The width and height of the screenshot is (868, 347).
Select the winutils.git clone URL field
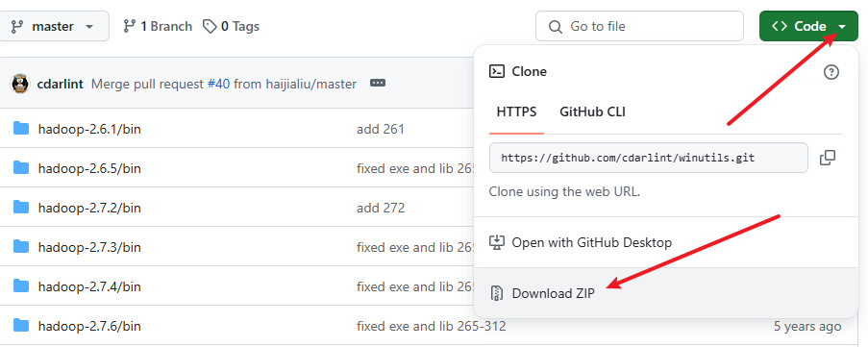tap(648, 158)
